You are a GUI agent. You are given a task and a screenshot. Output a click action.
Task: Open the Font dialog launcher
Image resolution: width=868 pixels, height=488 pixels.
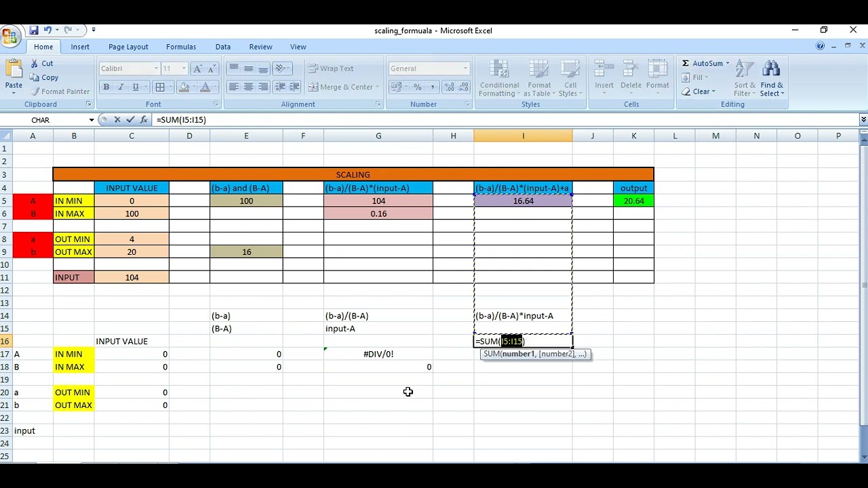(x=216, y=104)
